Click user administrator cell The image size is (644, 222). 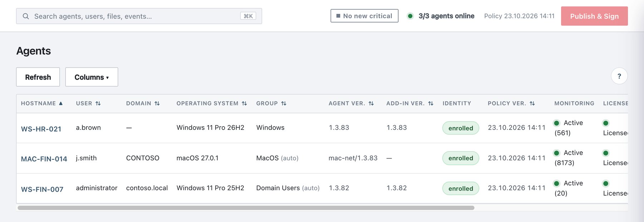click(97, 188)
